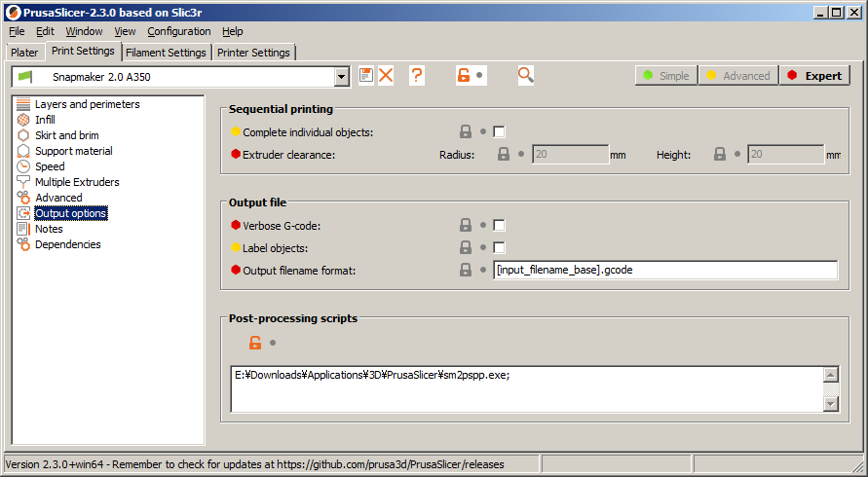Open the Dependencies settings page
This screenshot has width=868, height=477.
[x=67, y=244]
